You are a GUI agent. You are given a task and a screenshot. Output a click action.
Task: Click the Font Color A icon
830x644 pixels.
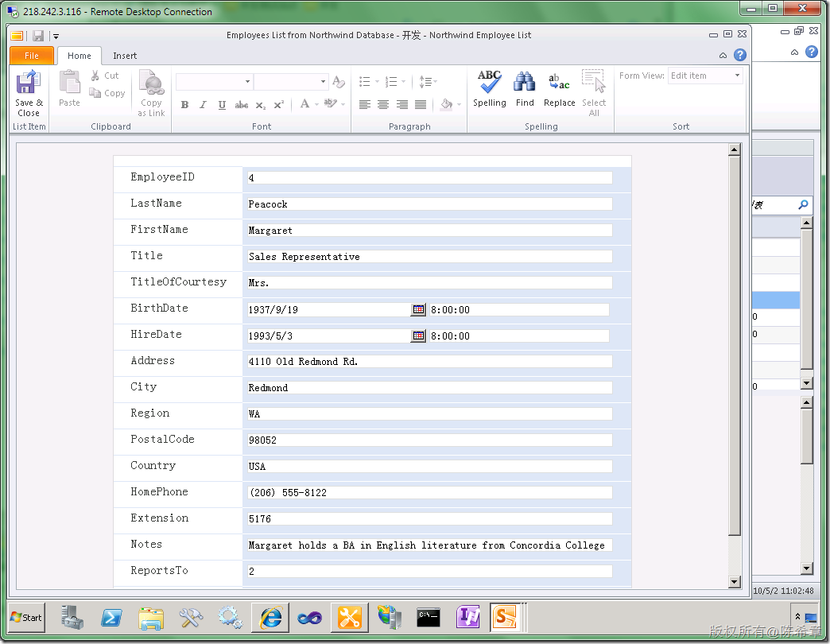pyautogui.click(x=305, y=103)
